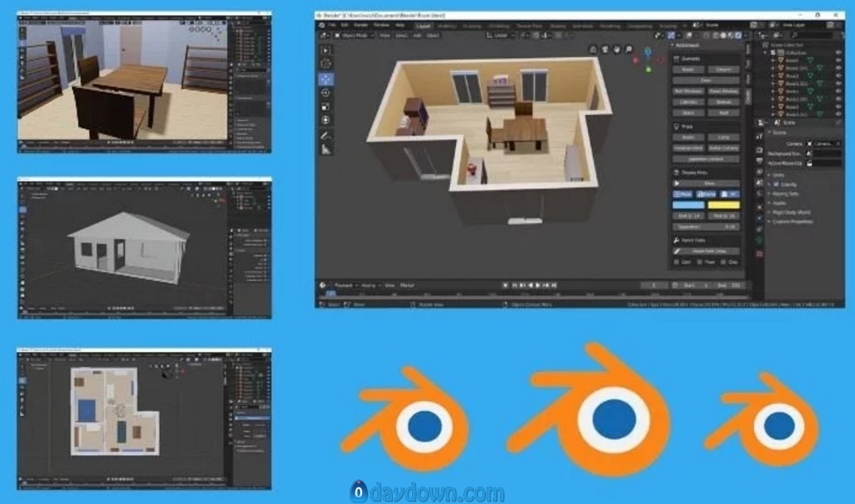Click the Lamp button under Props
Viewport: 855px width, 504px height.
pyautogui.click(x=724, y=137)
